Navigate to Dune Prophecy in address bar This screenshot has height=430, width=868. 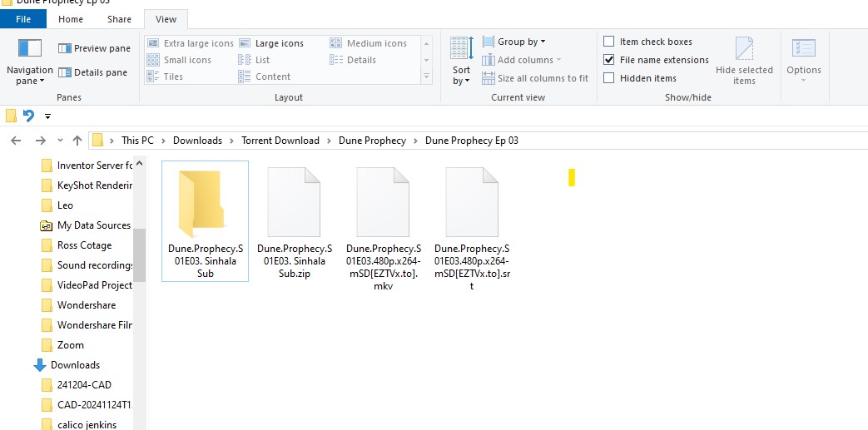coord(372,141)
